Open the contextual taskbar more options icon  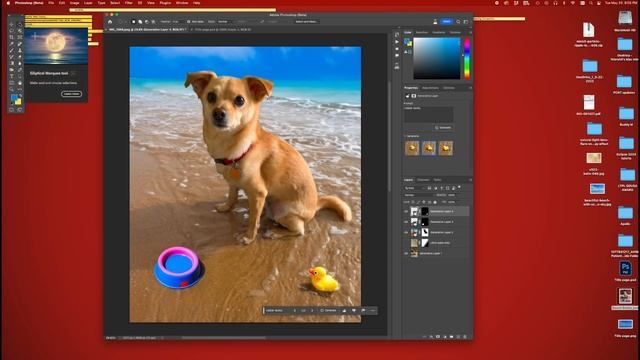coord(373,311)
